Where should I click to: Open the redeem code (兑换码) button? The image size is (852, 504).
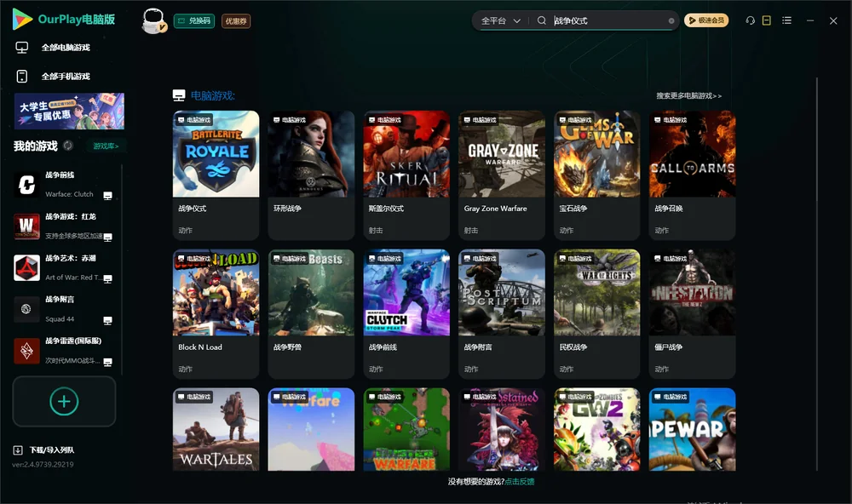pyautogui.click(x=194, y=21)
